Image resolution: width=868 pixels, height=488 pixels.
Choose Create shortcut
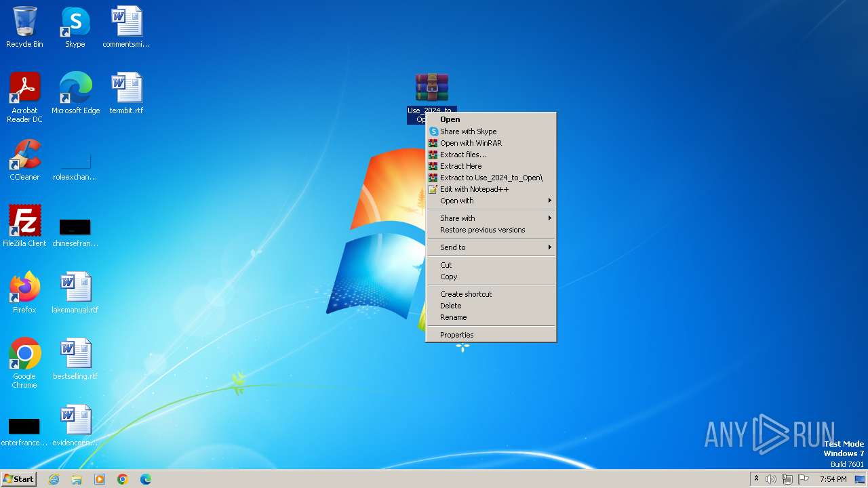click(x=491, y=294)
